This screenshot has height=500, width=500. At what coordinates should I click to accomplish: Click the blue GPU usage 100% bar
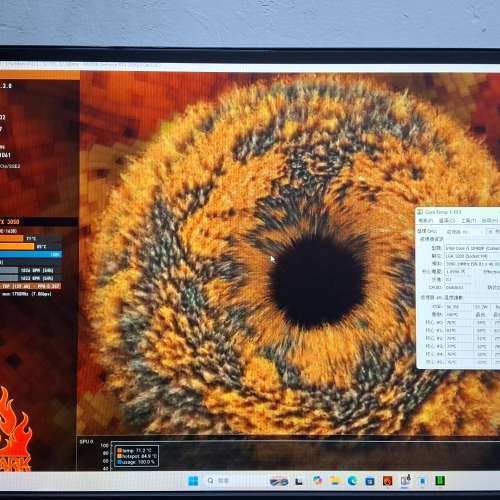coord(31,255)
